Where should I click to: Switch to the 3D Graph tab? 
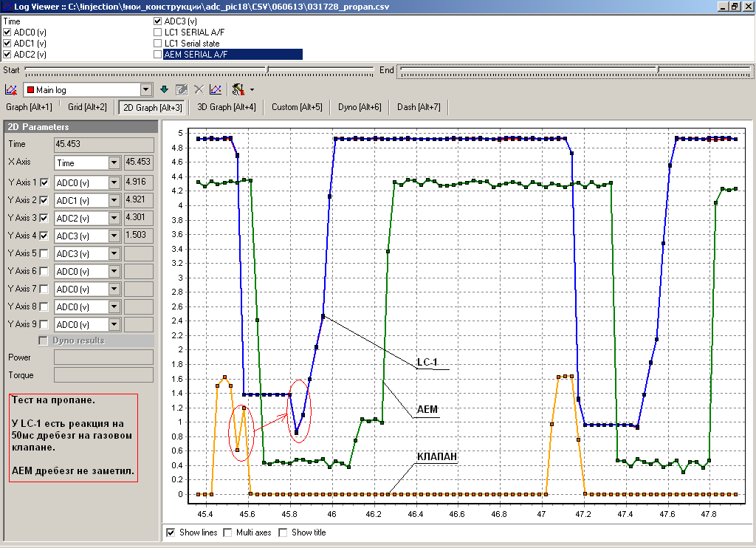(227, 107)
